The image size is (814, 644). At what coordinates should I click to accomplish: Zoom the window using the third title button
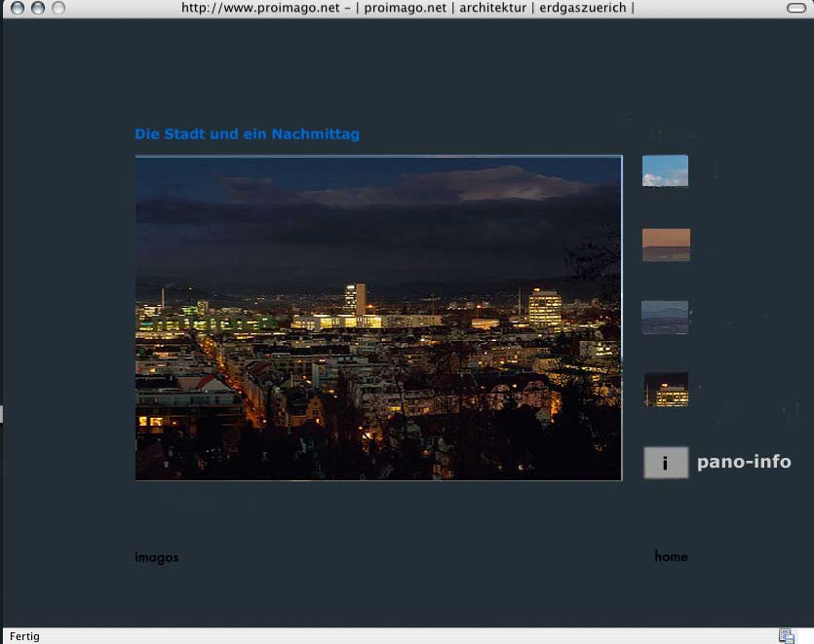point(58,8)
